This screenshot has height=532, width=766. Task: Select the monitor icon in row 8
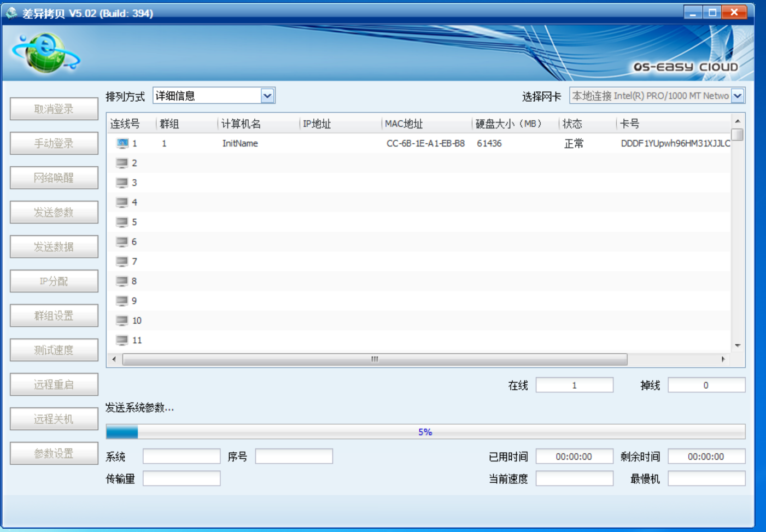122,281
